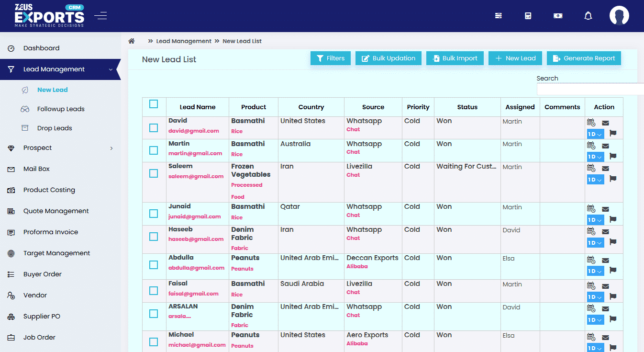
Task: Open the 1D dropdown in Junaid row
Action: coord(595,220)
